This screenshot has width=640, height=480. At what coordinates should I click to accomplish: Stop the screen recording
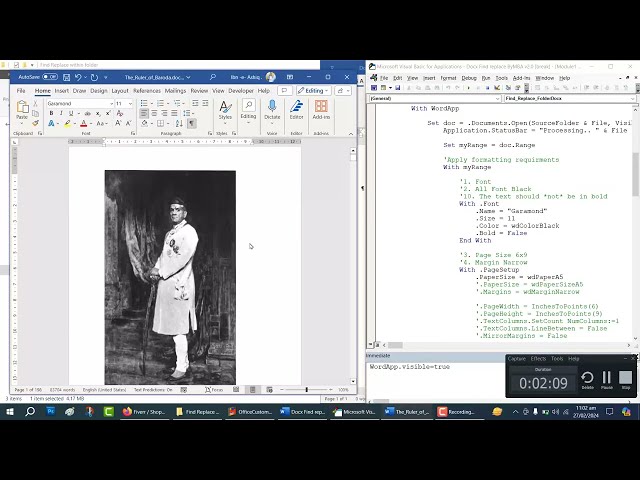click(x=625, y=380)
